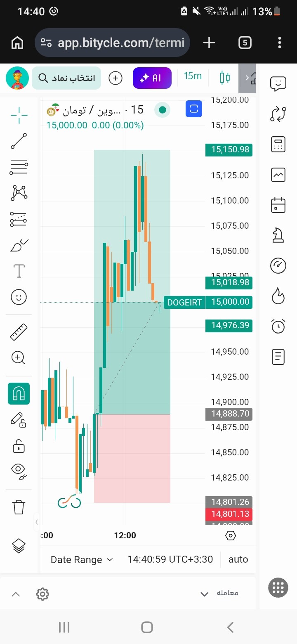The height and width of the screenshot is (644, 297).
Task: Toggle auto price scale button
Action: pos(238,560)
